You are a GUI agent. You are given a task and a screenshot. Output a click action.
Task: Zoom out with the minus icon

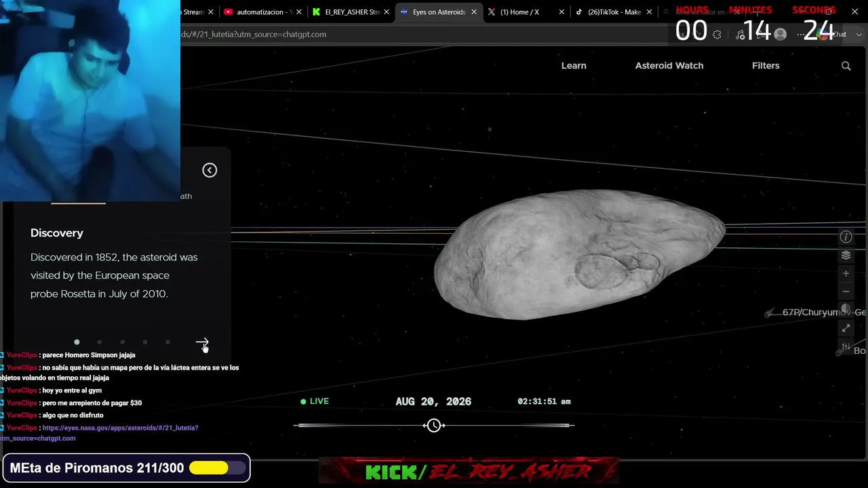846,291
